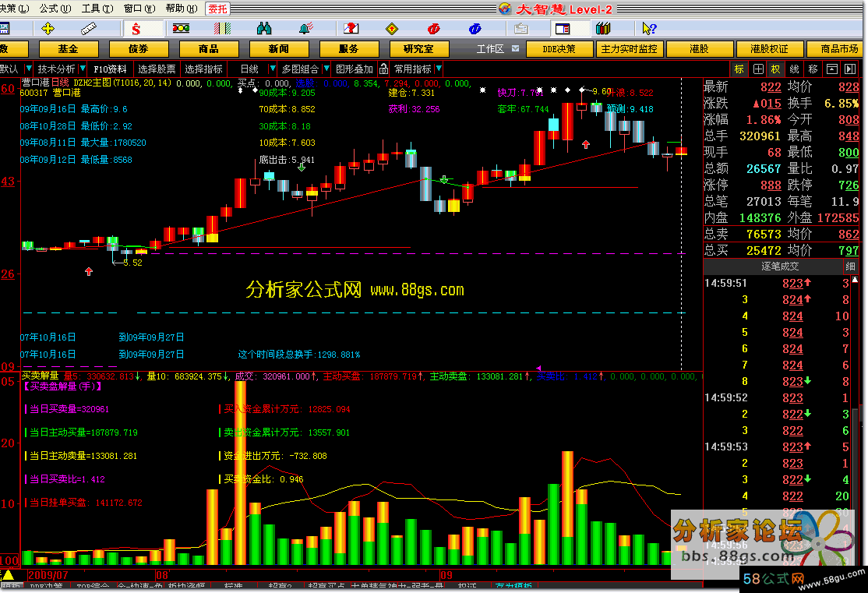
Task: Expand the 技术分析 dropdown arrow
Action: [83, 69]
